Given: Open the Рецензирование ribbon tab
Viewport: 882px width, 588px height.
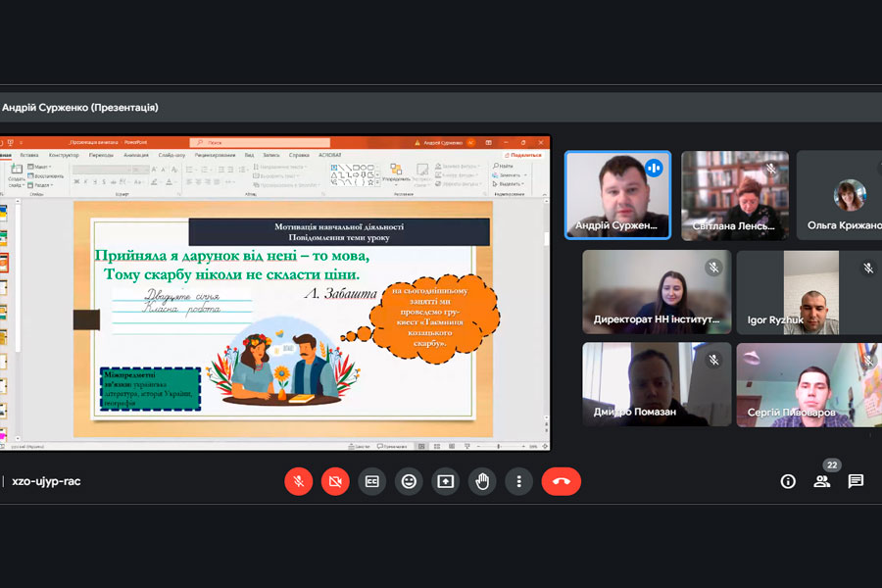Looking at the screenshot, I should tap(215, 155).
